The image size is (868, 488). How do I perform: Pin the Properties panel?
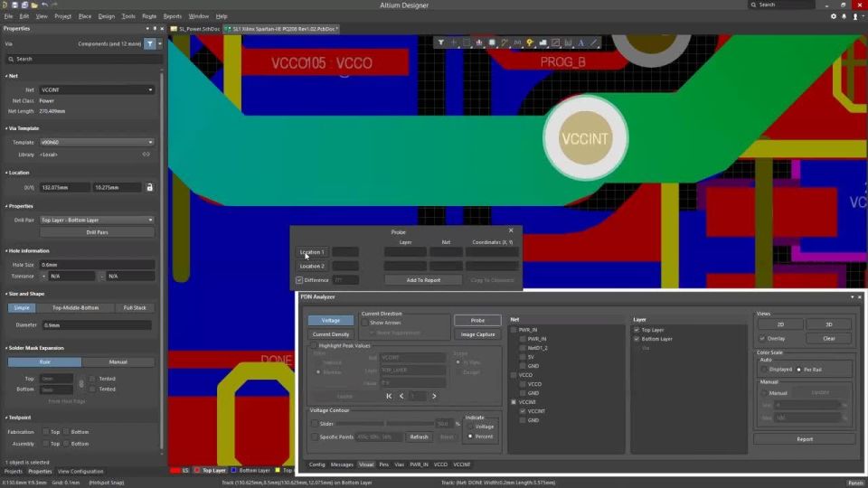point(155,28)
